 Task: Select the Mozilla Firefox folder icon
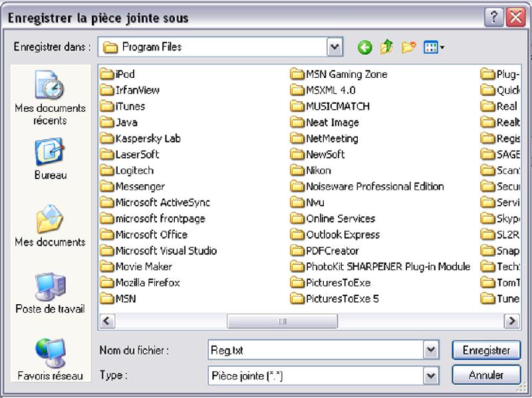pos(106,282)
